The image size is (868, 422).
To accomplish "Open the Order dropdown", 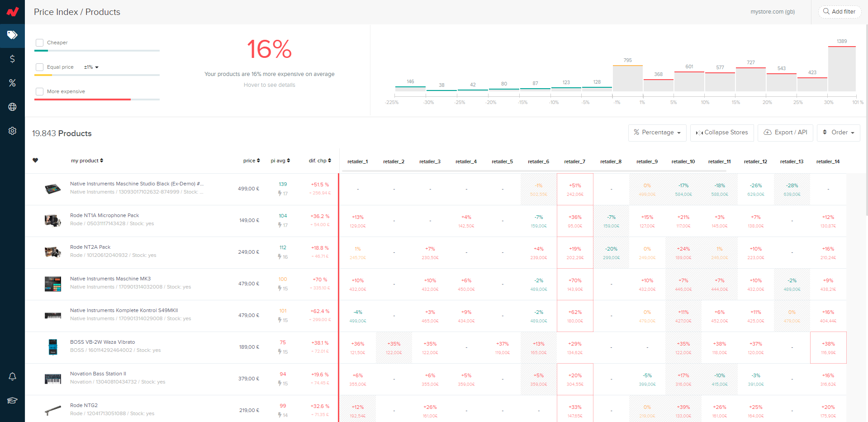I will pyautogui.click(x=838, y=133).
